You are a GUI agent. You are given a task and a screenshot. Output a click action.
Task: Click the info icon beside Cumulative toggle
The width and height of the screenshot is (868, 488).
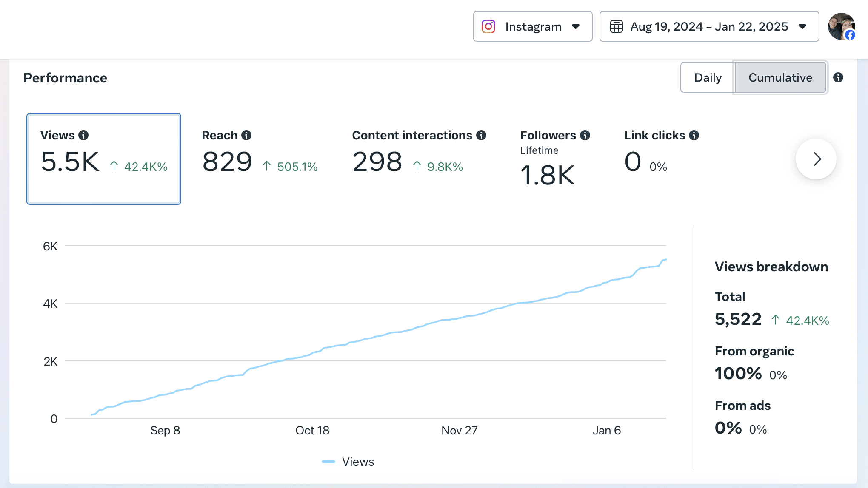(x=838, y=77)
